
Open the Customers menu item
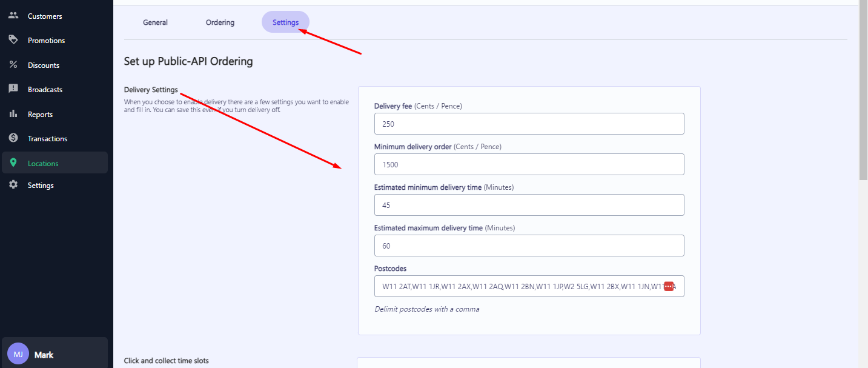click(x=55, y=16)
